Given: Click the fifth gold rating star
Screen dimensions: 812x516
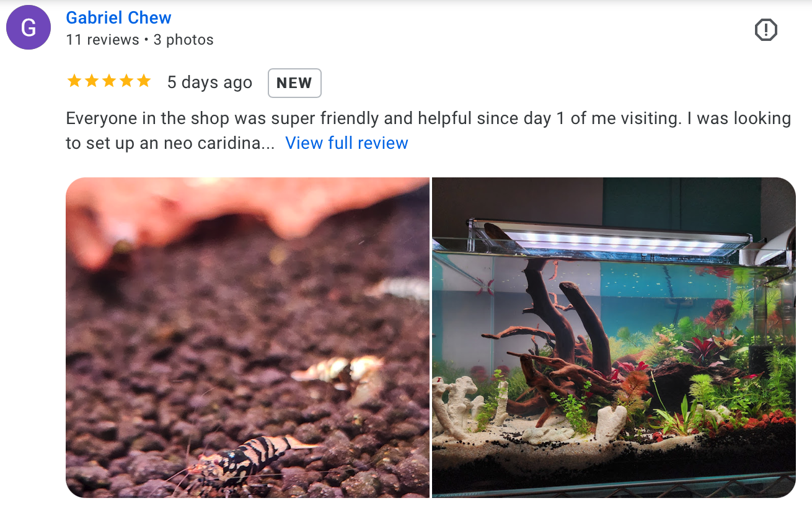Looking at the screenshot, I should pos(143,81).
